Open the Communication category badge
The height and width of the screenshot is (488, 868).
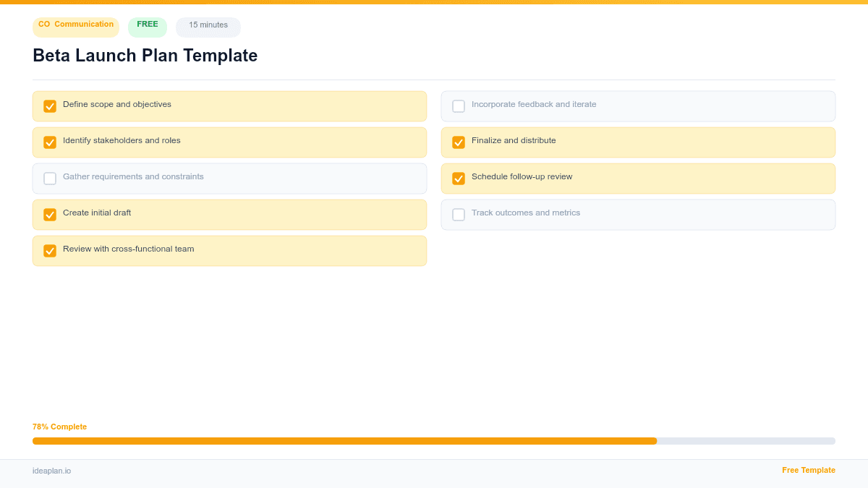tap(75, 27)
